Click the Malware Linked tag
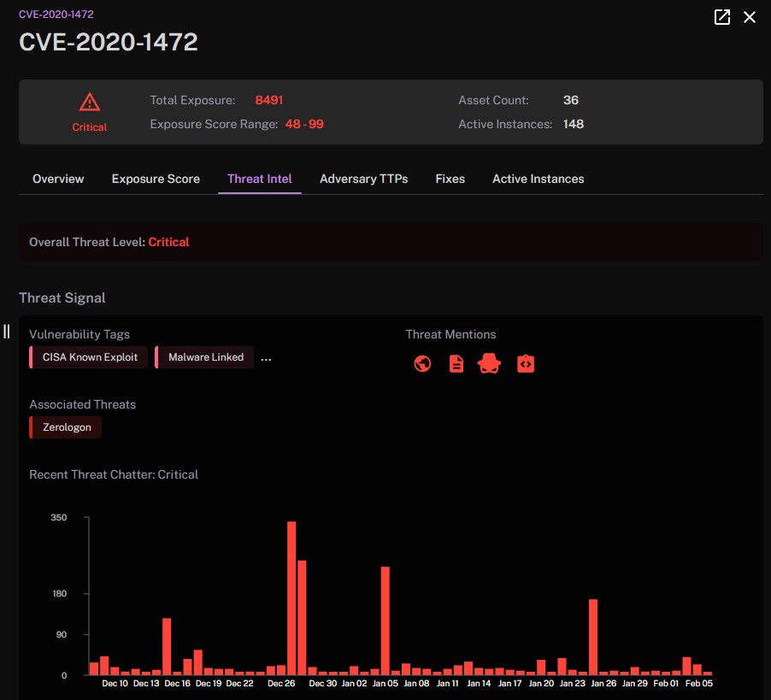 pos(204,357)
